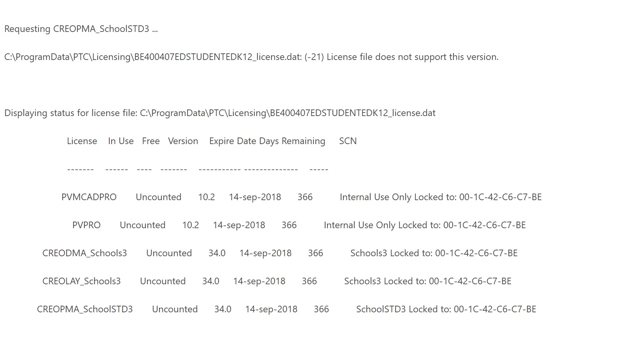Click the "Displaying status for license file" text
Viewport: 644px width, 338px height.
pyautogui.click(x=71, y=113)
